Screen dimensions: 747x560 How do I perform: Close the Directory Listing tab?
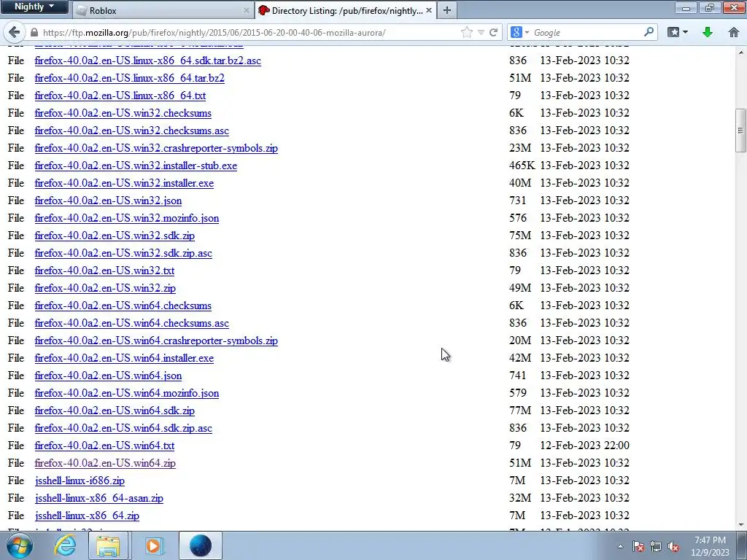429,10
